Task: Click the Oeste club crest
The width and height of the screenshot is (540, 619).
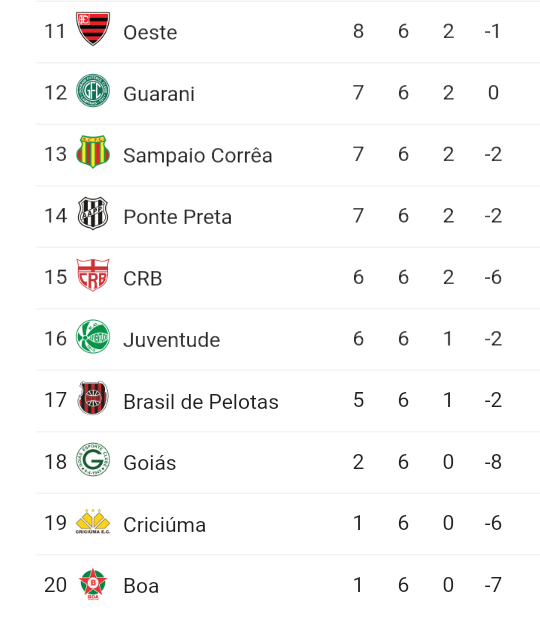Action: point(93,29)
